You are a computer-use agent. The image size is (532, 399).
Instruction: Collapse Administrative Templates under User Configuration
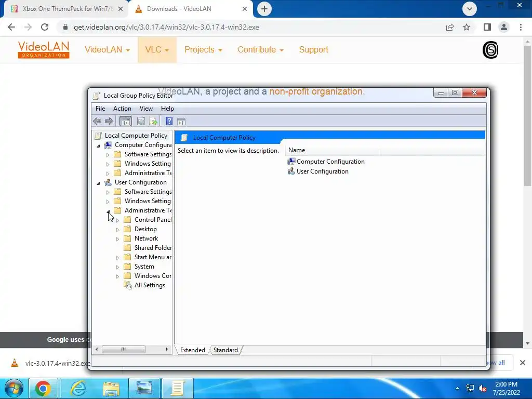click(x=108, y=211)
